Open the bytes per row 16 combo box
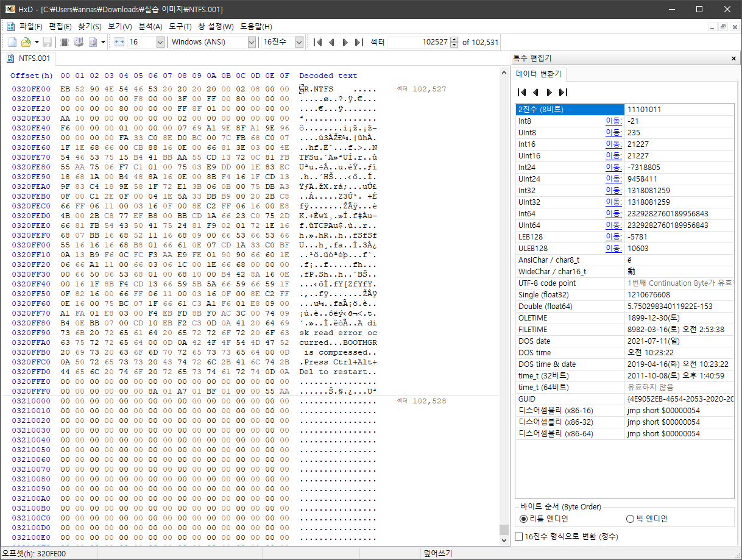The height and width of the screenshot is (560, 742). [146, 42]
